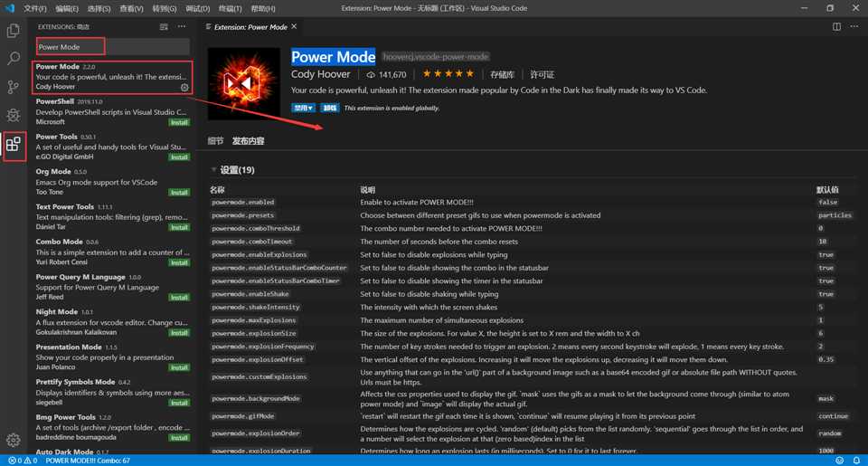Open the Edit (编辑) menu
This screenshot has width=868, height=466.
point(67,8)
